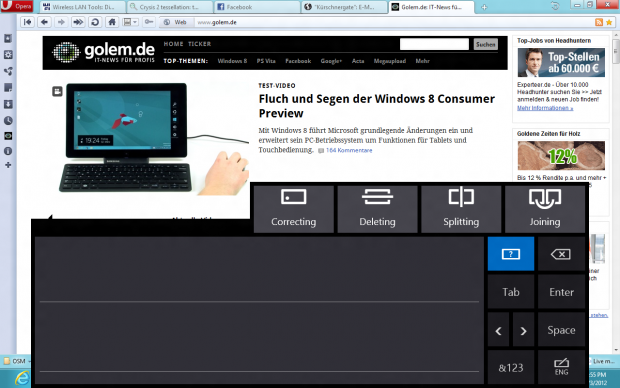Open the Windows 8 tablet video thumbnail
This screenshot has height=388, width=620.
tap(150, 138)
